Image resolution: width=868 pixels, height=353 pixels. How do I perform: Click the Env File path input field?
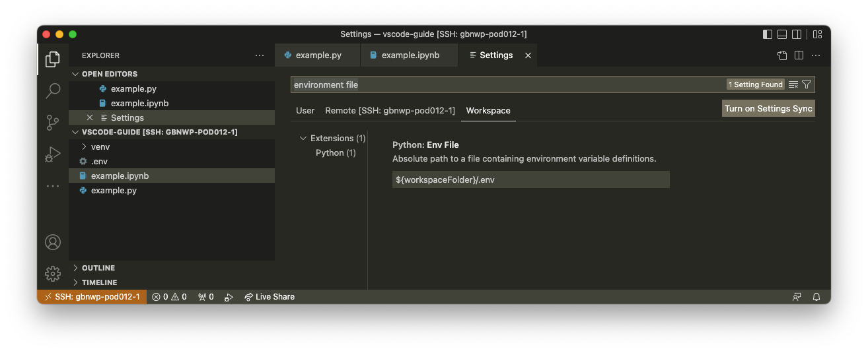point(531,179)
